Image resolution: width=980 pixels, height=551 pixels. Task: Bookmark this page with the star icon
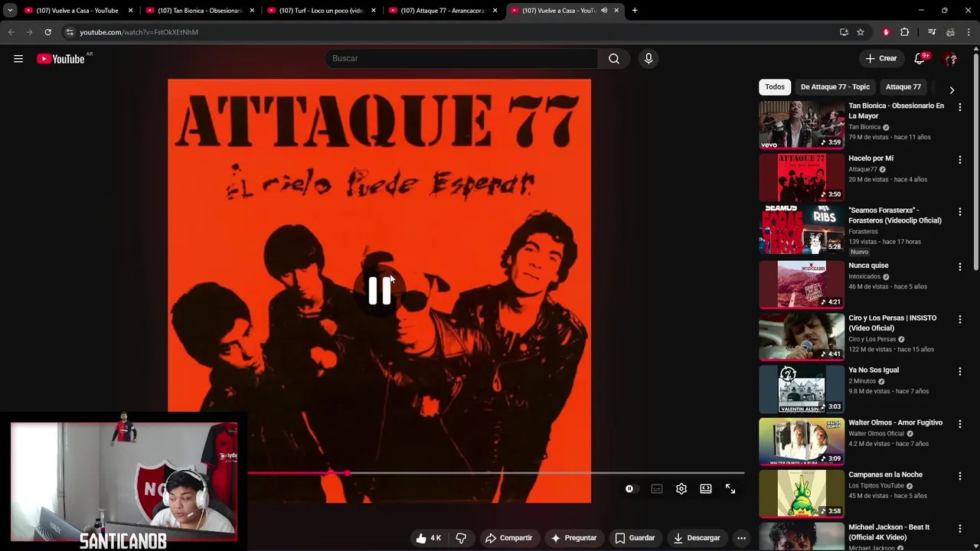tap(861, 32)
